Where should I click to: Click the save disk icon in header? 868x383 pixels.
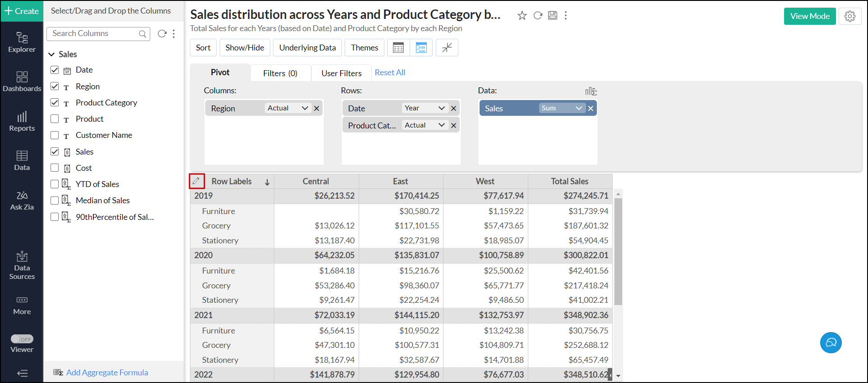[x=553, y=16]
